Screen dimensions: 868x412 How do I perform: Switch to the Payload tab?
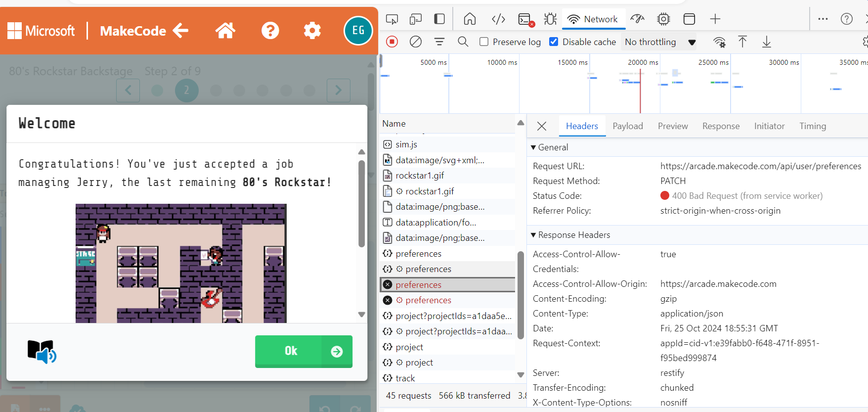(x=628, y=126)
